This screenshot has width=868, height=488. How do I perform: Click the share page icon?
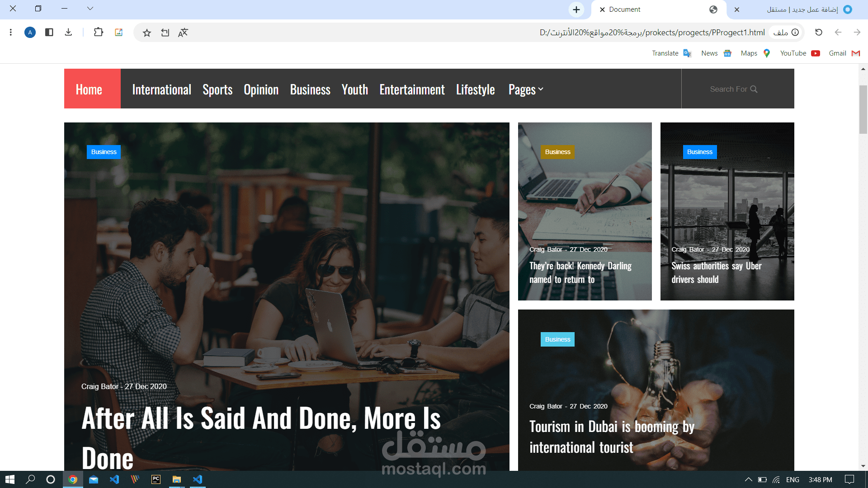pos(165,33)
